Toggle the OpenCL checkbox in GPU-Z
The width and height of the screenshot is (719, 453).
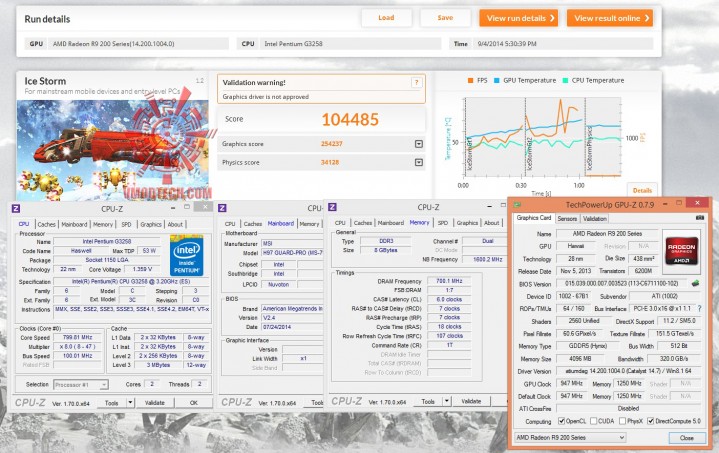pyautogui.click(x=561, y=421)
